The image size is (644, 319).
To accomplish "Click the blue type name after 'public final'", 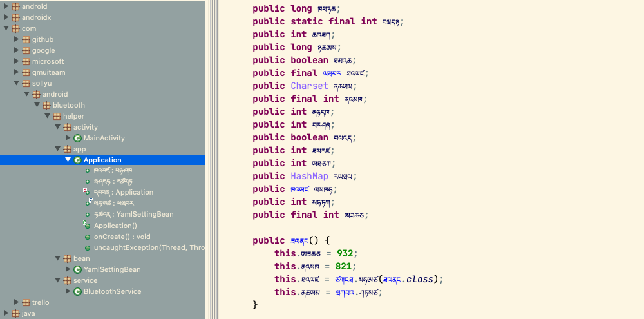I will (332, 73).
